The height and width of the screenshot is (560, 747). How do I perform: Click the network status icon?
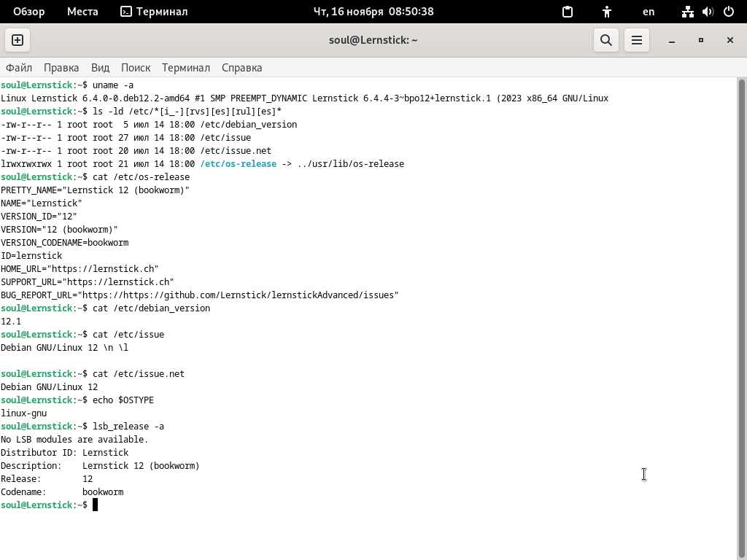pos(687,12)
